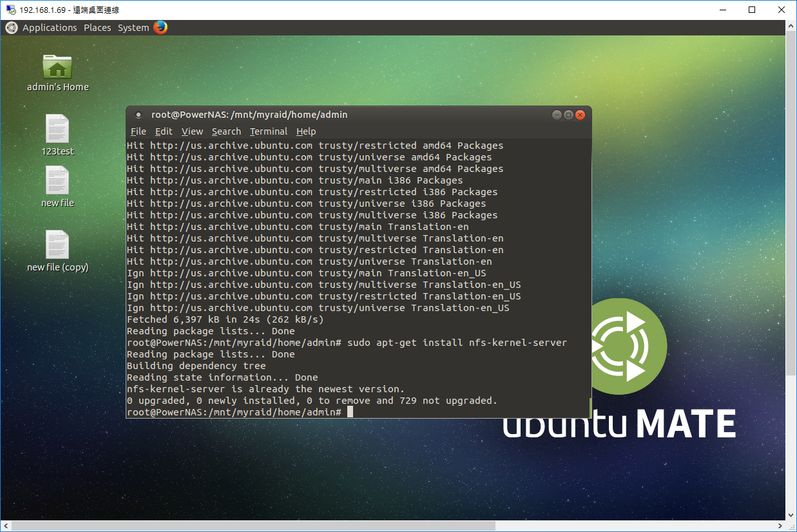The width and height of the screenshot is (797, 532).
Task: Click the 'sudo apt-get install nfs-kernel-server' command line
Action: click(x=347, y=343)
